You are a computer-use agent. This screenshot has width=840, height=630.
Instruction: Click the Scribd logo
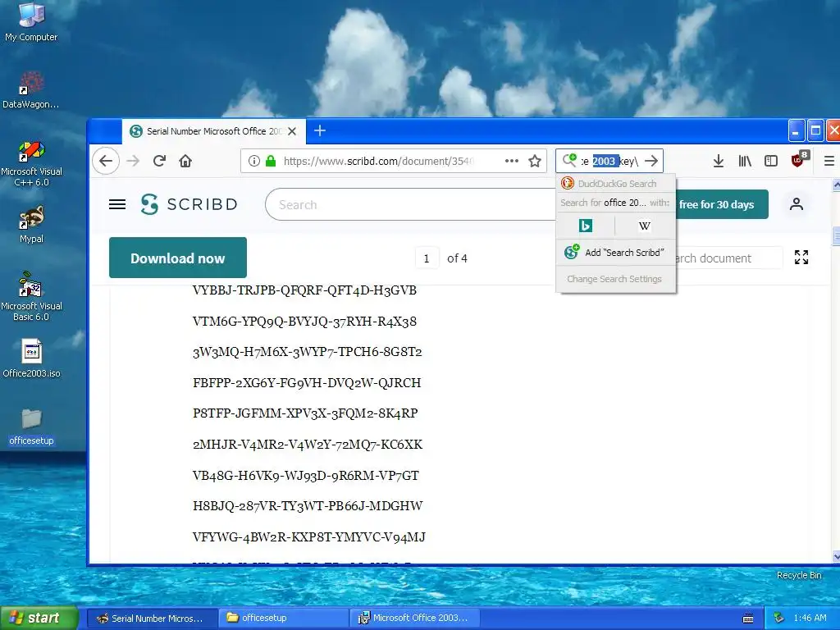pos(189,204)
